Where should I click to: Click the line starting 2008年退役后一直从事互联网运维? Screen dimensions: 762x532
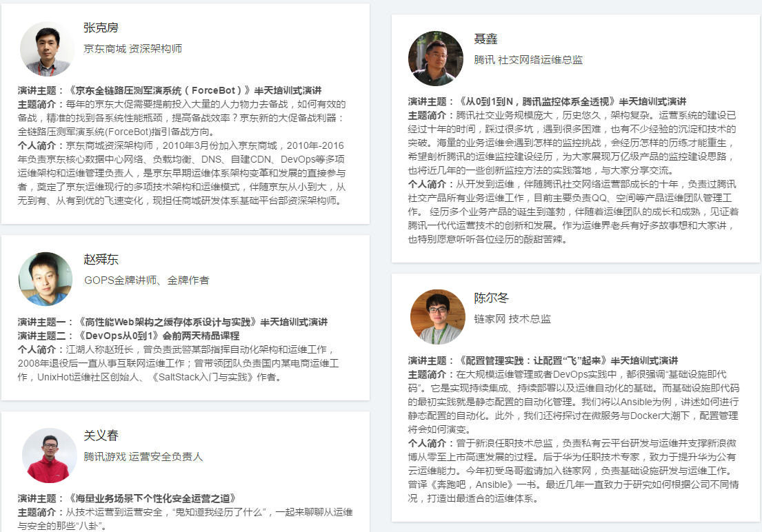coord(179,363)
